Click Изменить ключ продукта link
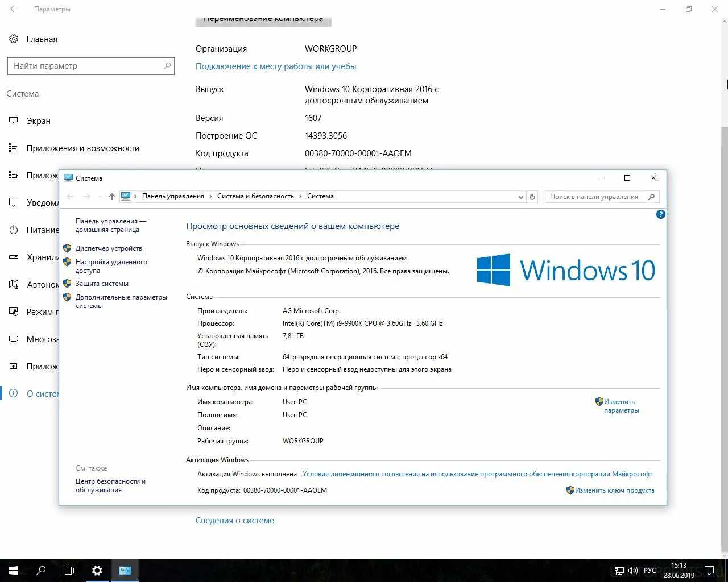The width and height of the screenshot is (728, 582). tap(614, 490)
